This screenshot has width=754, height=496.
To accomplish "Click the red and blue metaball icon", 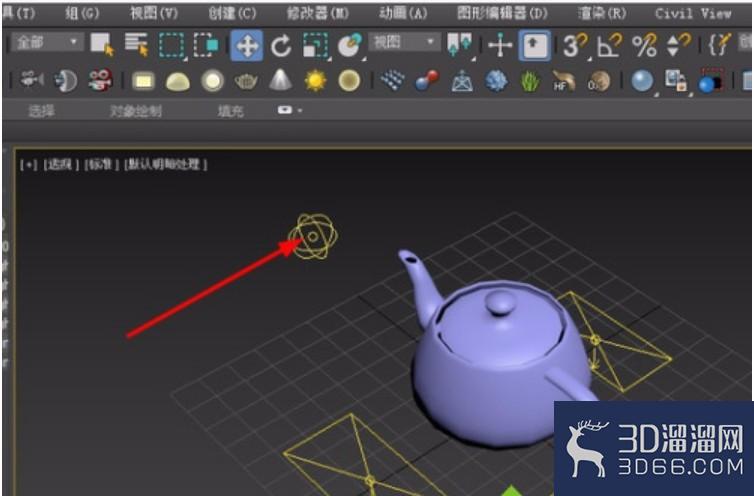I will (x=427, y=80).
